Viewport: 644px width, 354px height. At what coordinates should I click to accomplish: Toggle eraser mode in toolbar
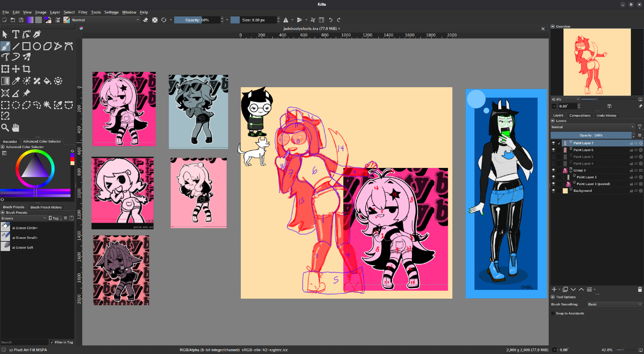click(146, 20)
